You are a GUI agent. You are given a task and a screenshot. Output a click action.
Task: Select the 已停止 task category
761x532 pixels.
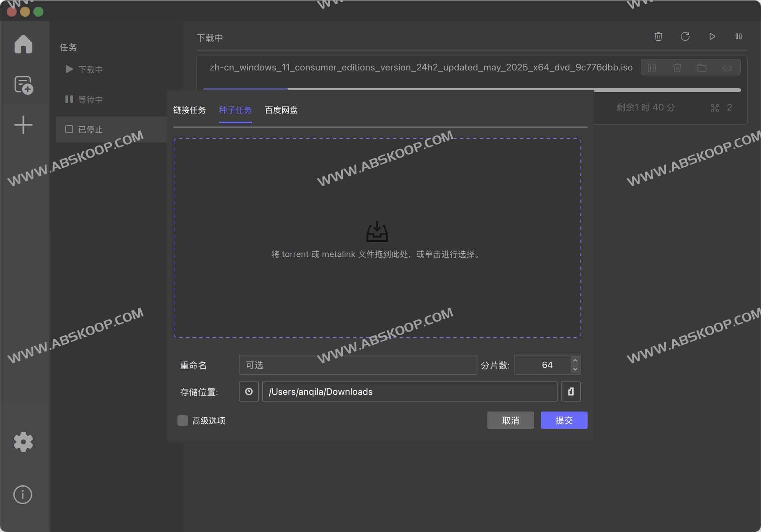[91, 129]
